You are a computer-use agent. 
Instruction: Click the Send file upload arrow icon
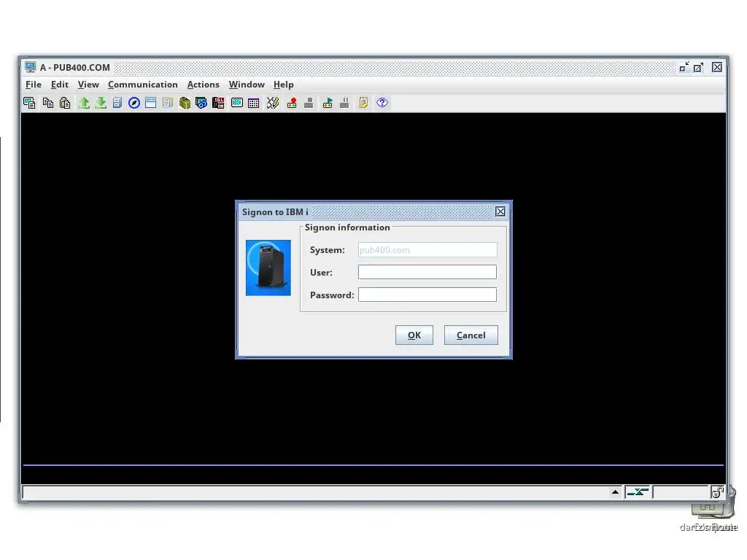coord(84,103)
